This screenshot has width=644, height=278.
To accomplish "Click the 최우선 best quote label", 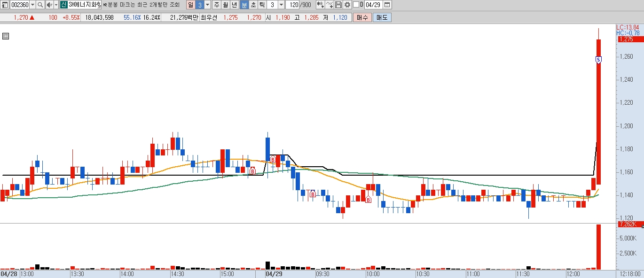I will click(209, 17).
